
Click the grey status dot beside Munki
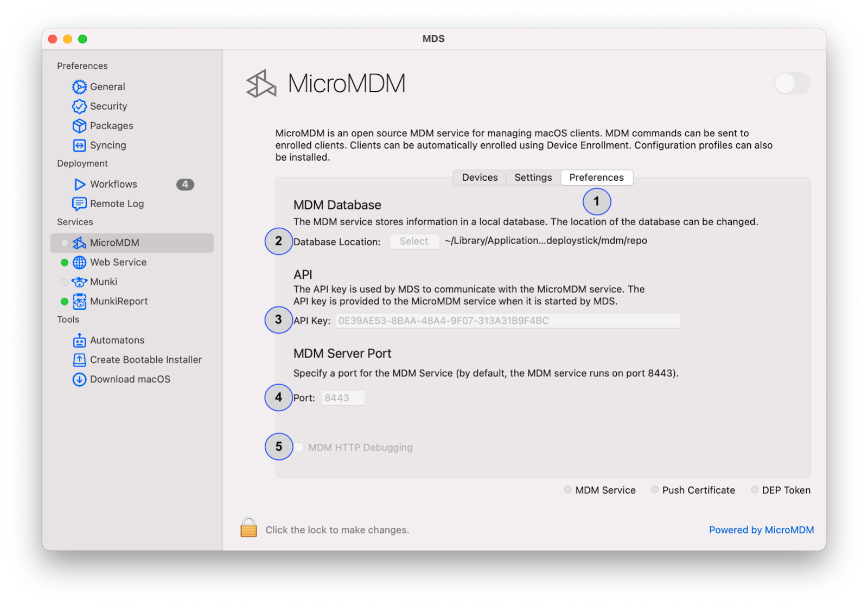click(x=65, y=282)
